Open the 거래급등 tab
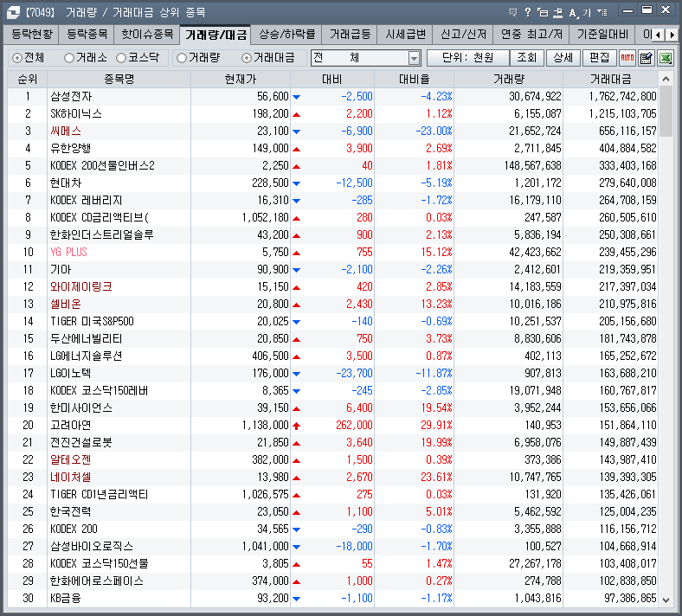 350,34
